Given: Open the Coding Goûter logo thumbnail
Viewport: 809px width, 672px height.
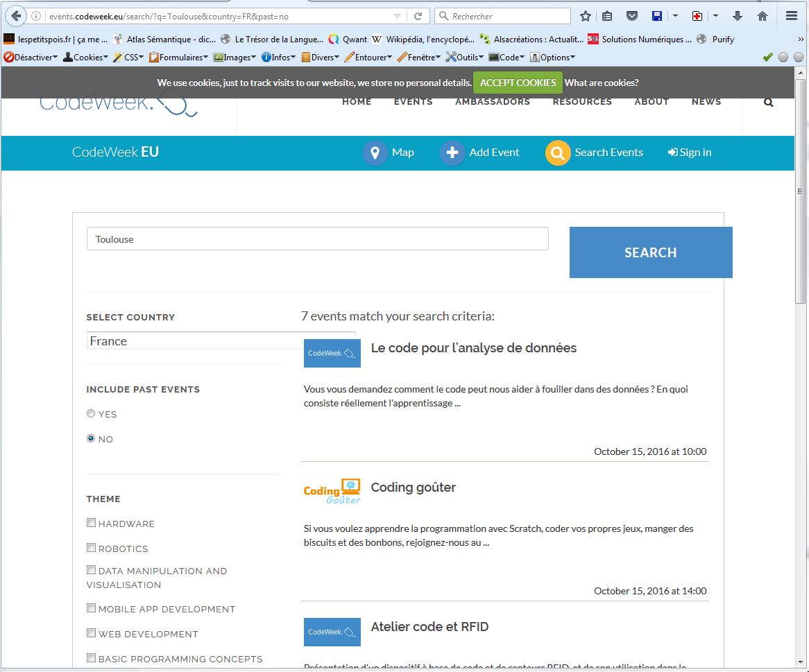Looking at the screenshot, I should point(332,492).
